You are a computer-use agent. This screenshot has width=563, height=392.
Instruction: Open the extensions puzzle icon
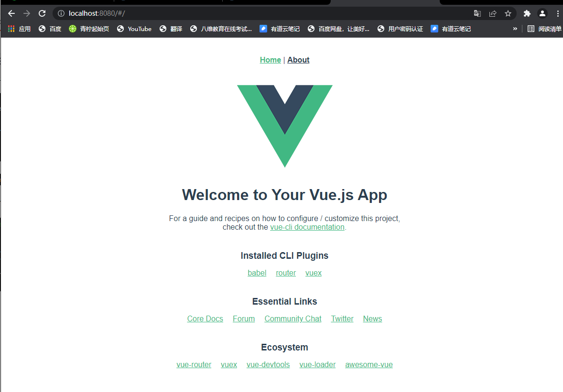point(527,14)
